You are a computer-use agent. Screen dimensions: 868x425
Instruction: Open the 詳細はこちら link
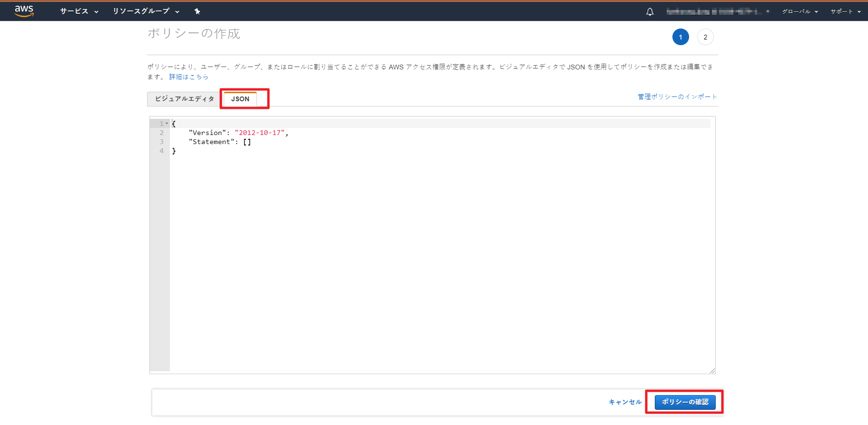pyautogui.click(x=189, y=77)
